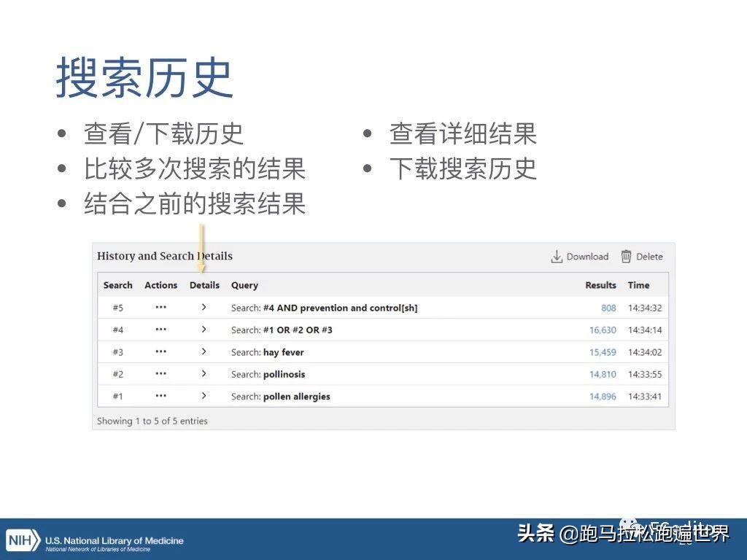This screenshot has width=747, height=560.
Task: Expand details chevron for the pollen allergies search
Action: (204, 396)
